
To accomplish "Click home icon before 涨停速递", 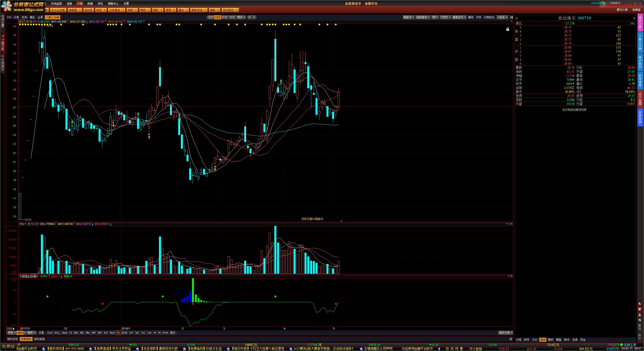I will (x=91, y=349).
